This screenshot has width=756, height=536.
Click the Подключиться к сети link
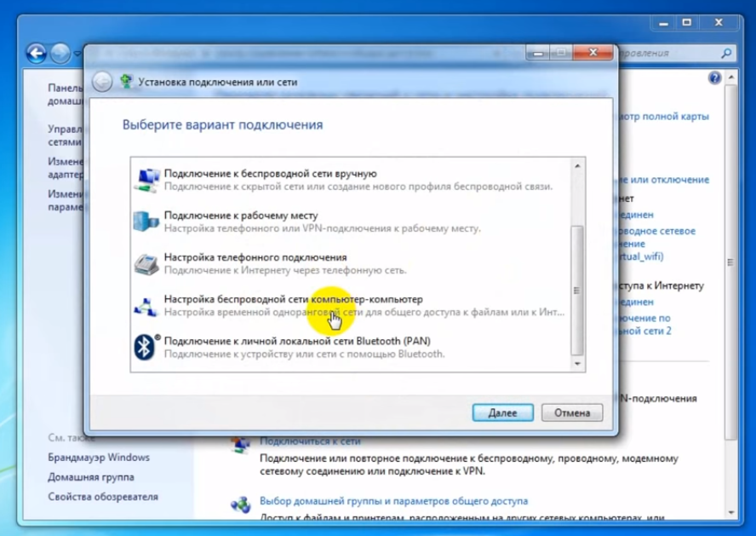(x=310, y=441)
